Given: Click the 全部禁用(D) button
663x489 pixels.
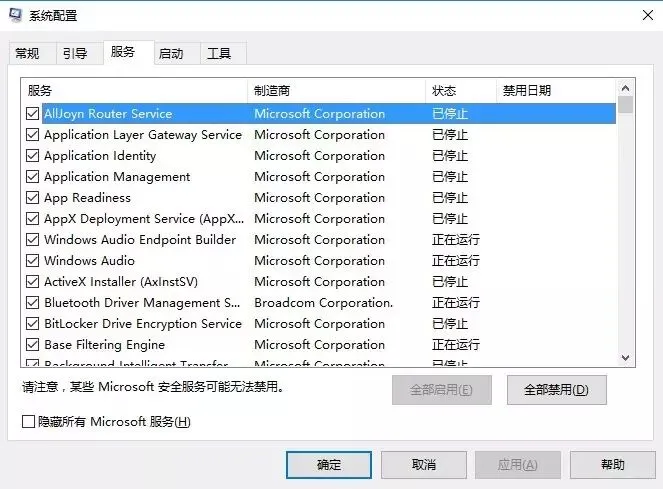Looking at the screenshot, I should pyautogui.click(x=556, y=390).
